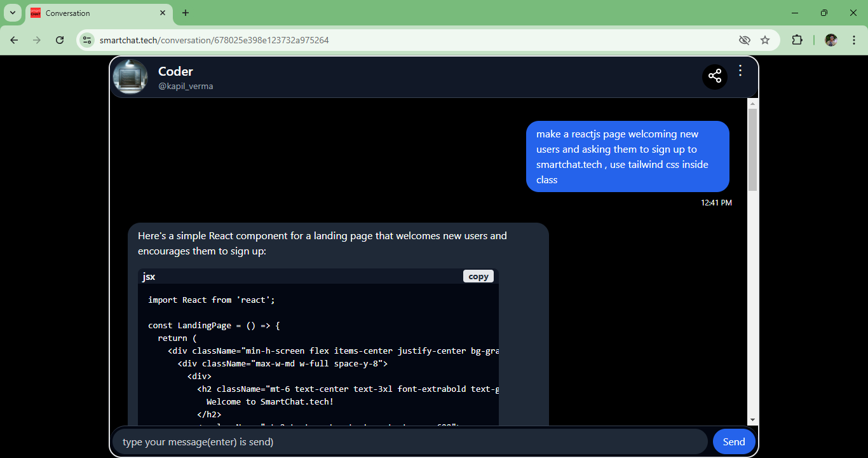Click the chat scrollbar thumb
Viewport: 868px width, 458px height.
pyautogui.click(x=753, y=149)
